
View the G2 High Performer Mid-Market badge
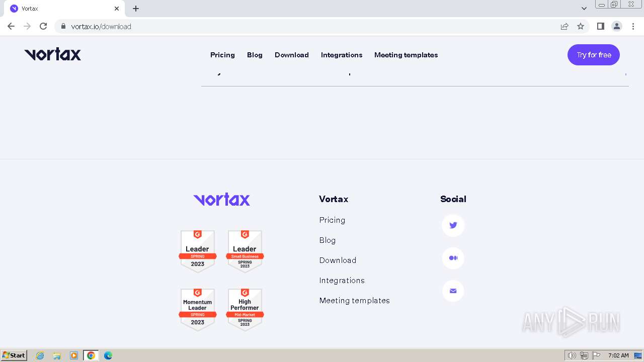pos(245,310)
